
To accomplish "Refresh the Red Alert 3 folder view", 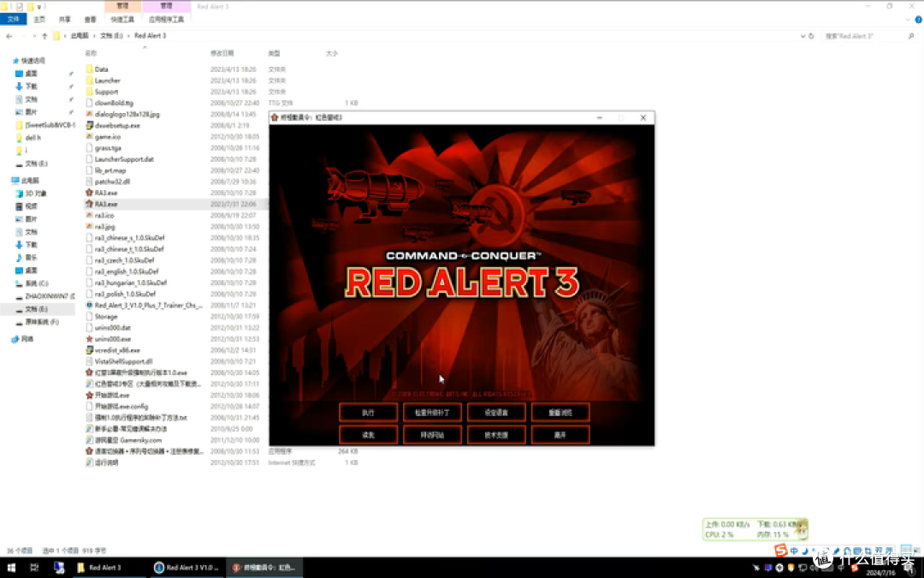I will (x=811, y=36).
